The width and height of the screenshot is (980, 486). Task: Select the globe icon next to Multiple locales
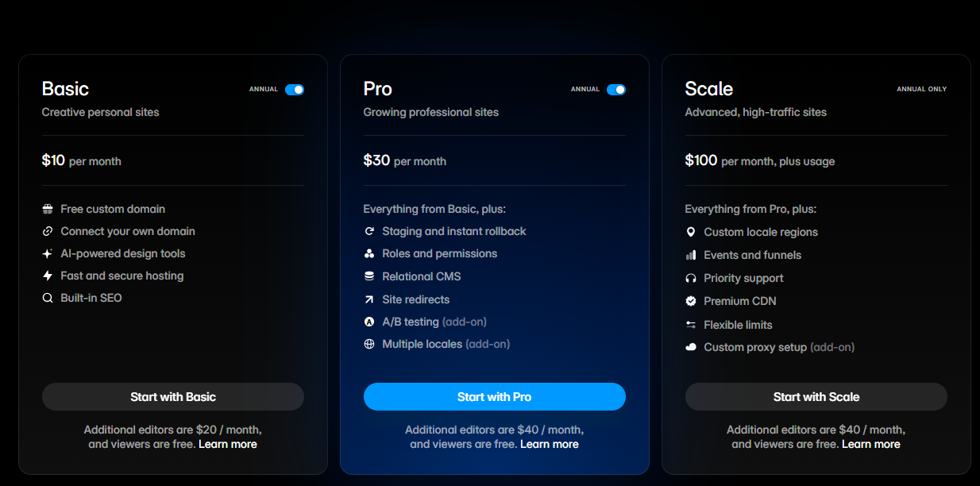[369, 344]
